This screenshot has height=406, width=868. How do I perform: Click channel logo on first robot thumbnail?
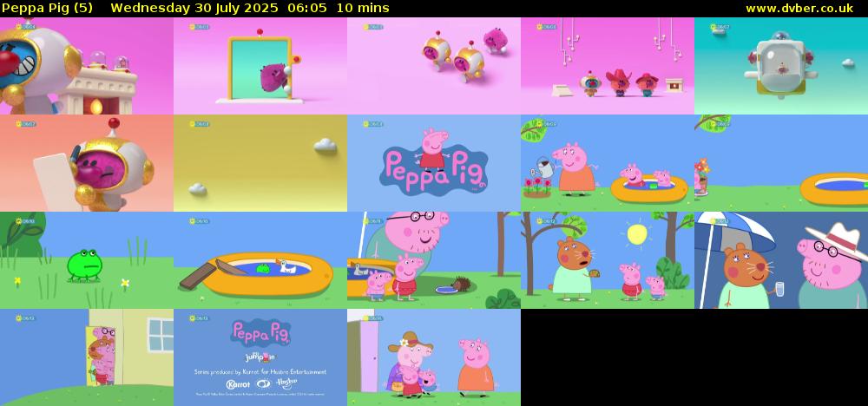(25, 27)
